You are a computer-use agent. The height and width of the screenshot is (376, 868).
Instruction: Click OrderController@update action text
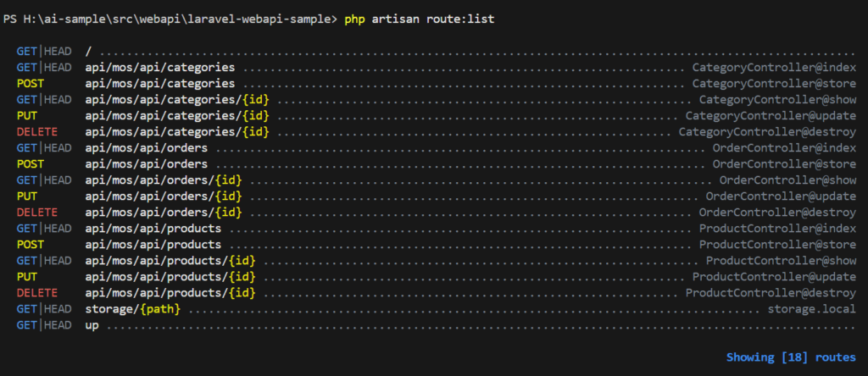click(x=780, y=196)
